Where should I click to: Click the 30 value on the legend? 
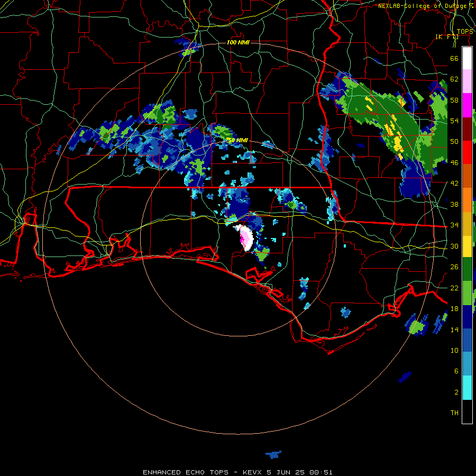[x=454, y=246]
